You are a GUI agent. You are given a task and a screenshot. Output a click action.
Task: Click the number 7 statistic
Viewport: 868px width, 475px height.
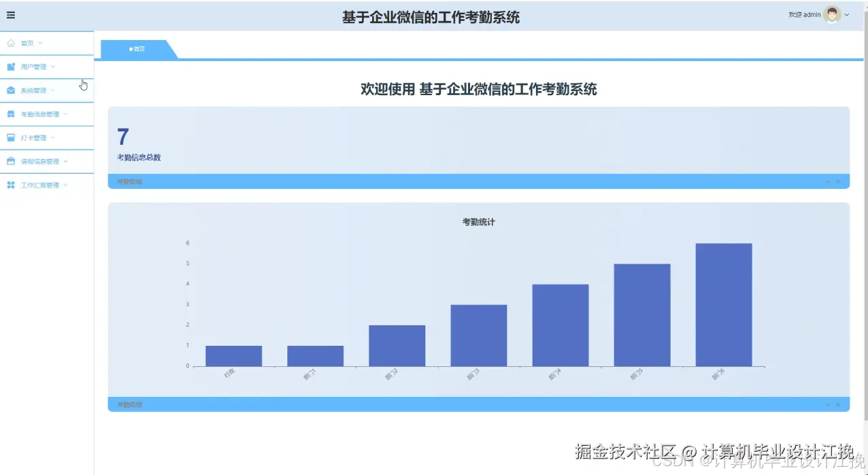(x=123, y=137)
